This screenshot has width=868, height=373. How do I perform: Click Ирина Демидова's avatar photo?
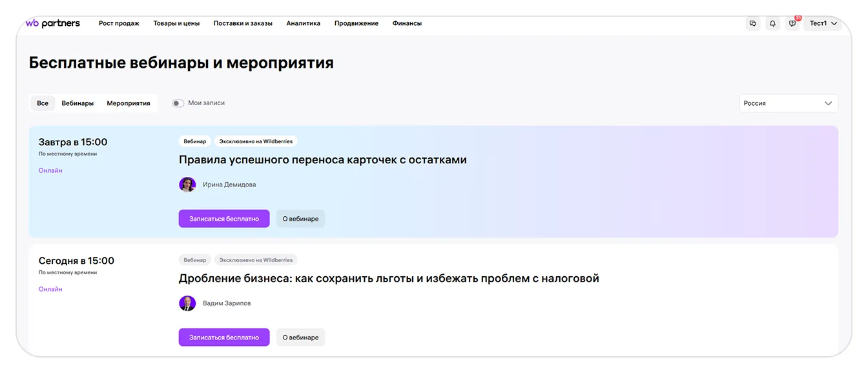(x=187, y=185)
